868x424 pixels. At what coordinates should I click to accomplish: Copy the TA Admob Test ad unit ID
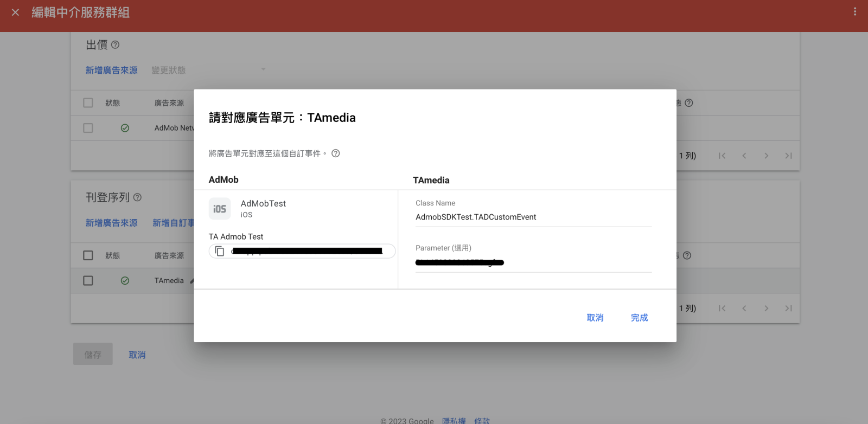[220, 251]
